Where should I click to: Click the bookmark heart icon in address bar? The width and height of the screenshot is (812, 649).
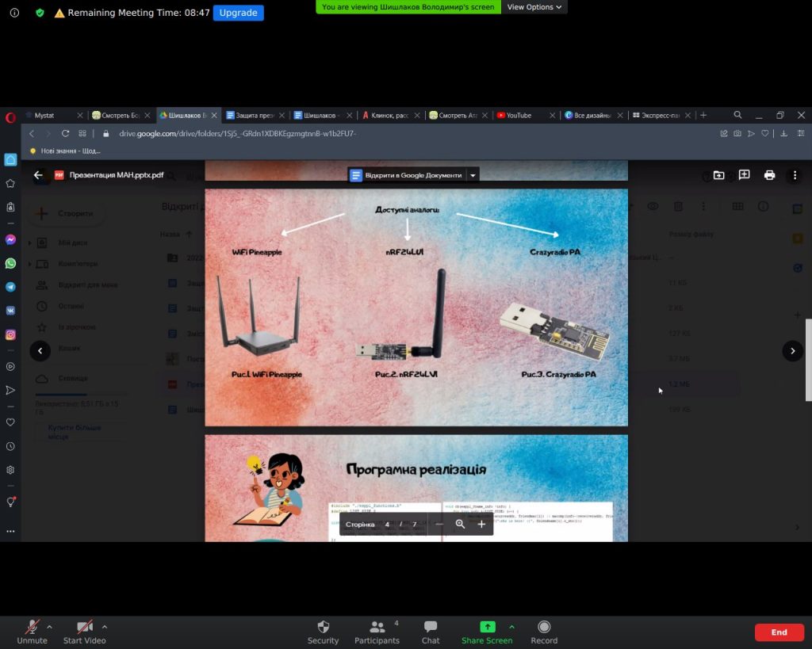click(765, 134)
